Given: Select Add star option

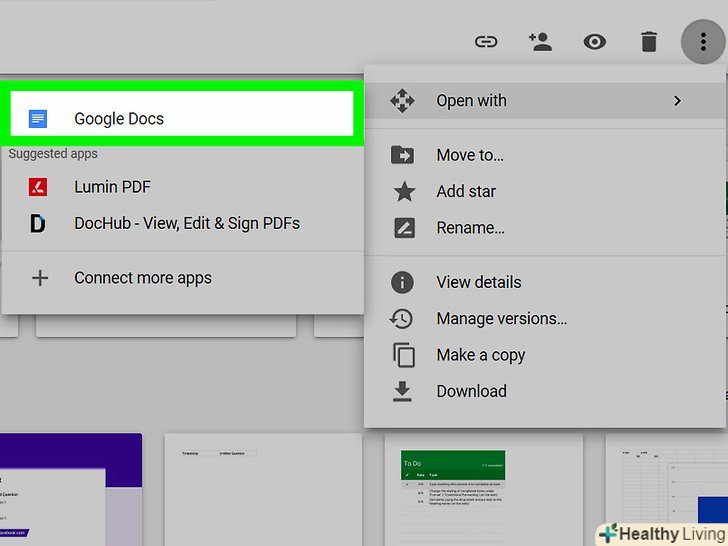Looking at the screenshot, I should [x=545, y=191].
